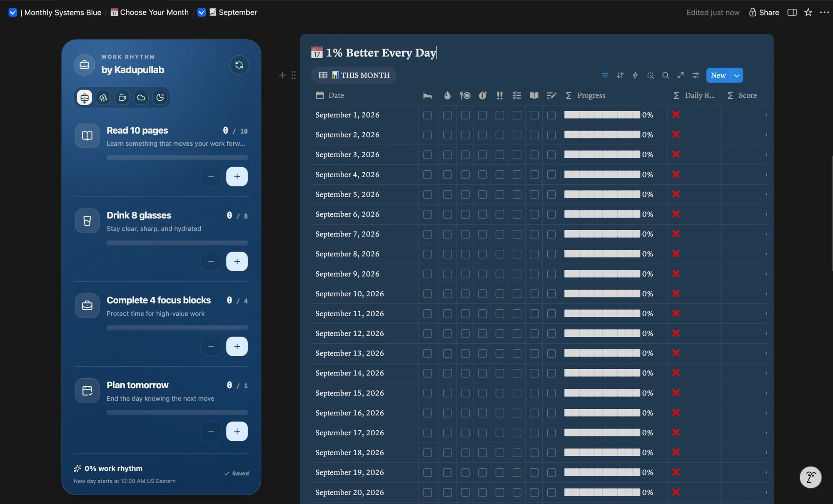Open the three-dots page options menu
Image resolution: width=833 pixels, height=504 pixels.
click(x=824, y=12)
